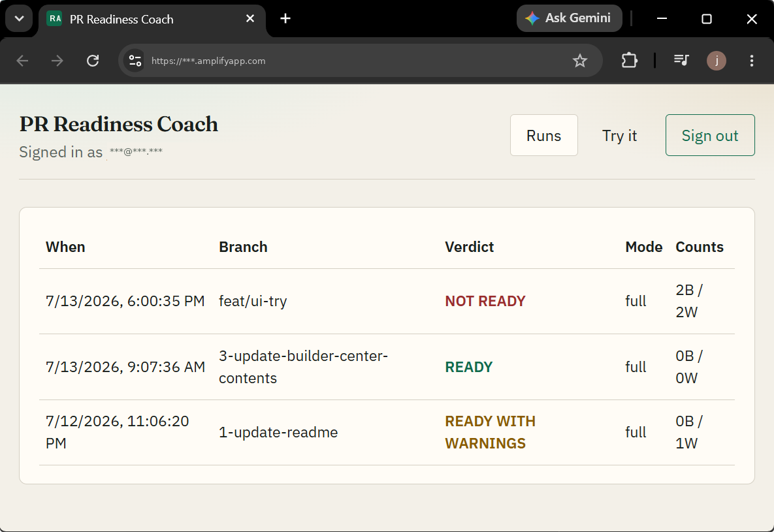Image resolution: width=774 pixels, height=532 pixels.
Task: Click the 3-update-builder-center-contents branch
Action: [x=303, y=367]
